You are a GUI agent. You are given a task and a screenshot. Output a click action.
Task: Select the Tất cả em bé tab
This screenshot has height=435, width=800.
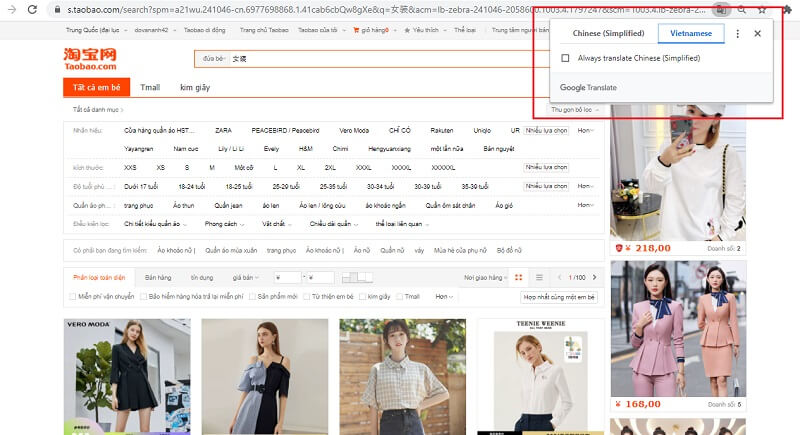[x=96, y=87]
